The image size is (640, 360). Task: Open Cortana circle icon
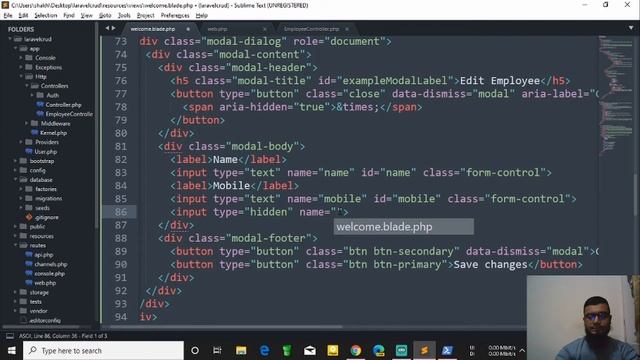[x=195, y=351]
